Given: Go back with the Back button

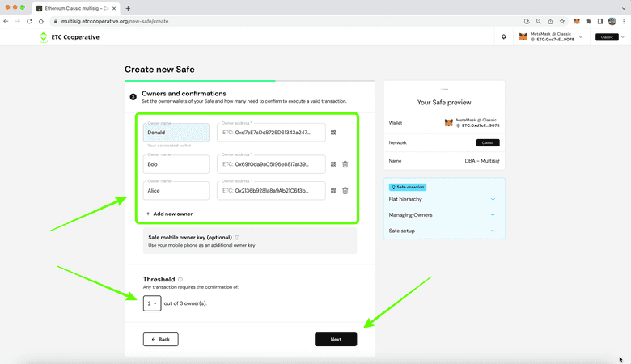Looking at the screenshot, I should [160, 340].
